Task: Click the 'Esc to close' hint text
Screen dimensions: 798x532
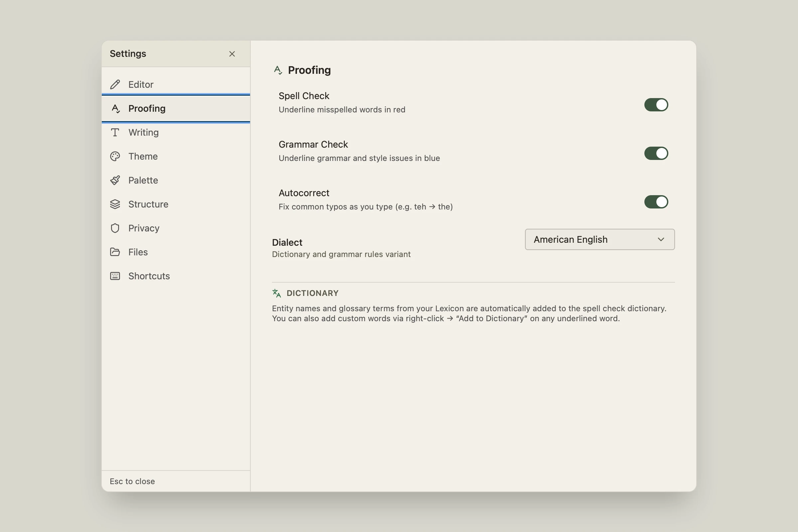Action: [132, 481]
